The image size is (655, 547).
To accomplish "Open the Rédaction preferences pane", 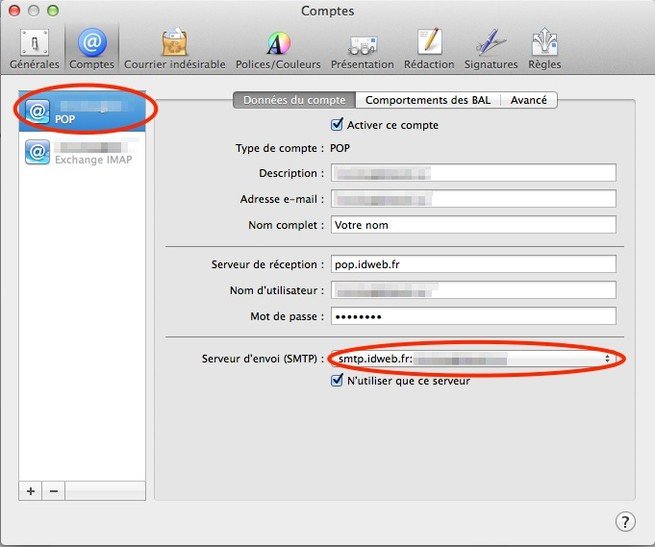I will [x=428, y=48].
